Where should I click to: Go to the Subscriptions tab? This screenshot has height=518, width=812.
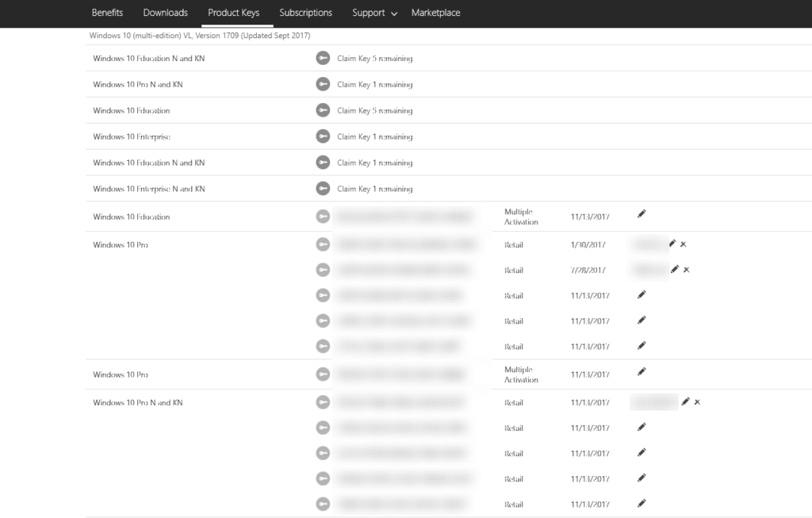pos(305,13)
